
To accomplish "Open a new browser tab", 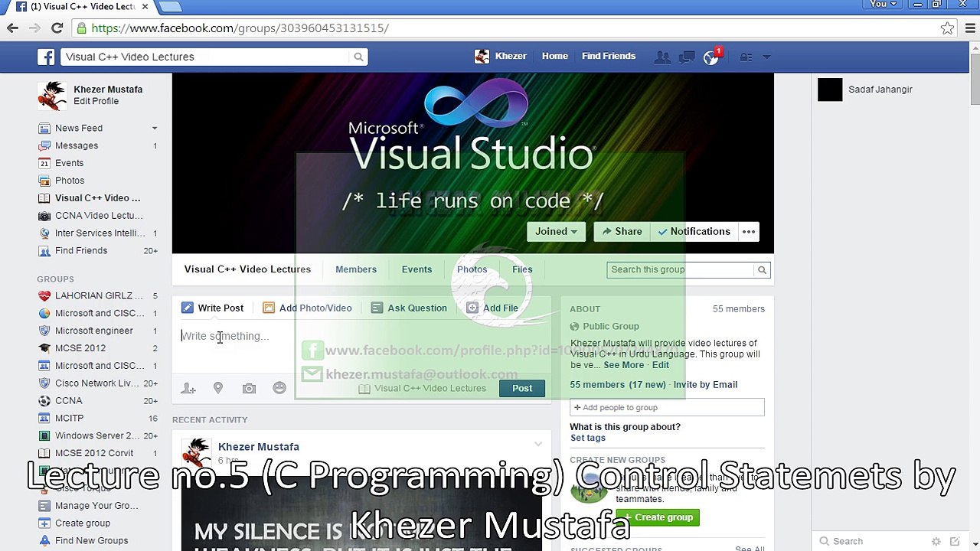I will point(170,7).
